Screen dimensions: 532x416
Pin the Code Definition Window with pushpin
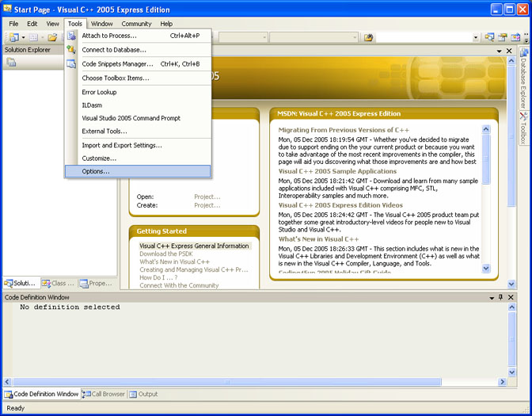click(x=500, y=297)
